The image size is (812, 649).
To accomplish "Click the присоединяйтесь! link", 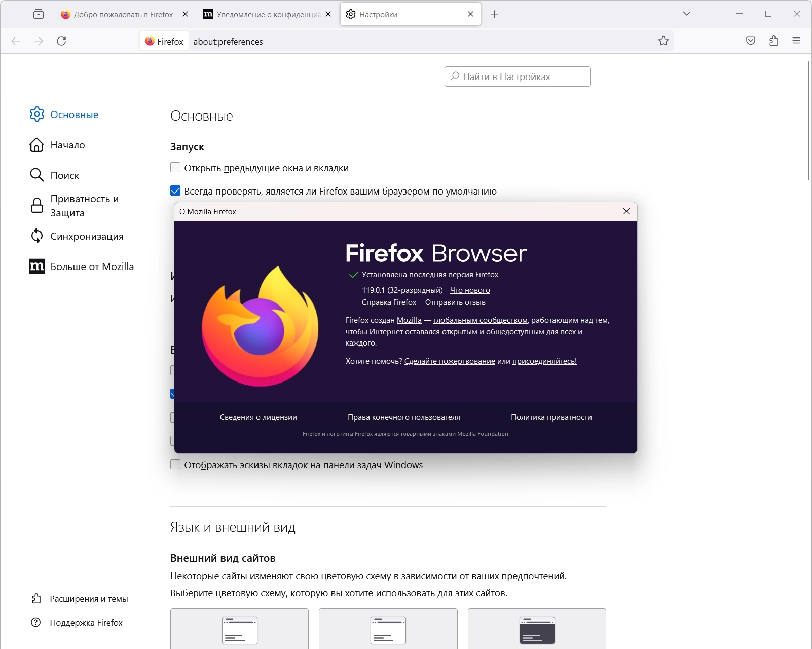I will click(x=544, y=361).
